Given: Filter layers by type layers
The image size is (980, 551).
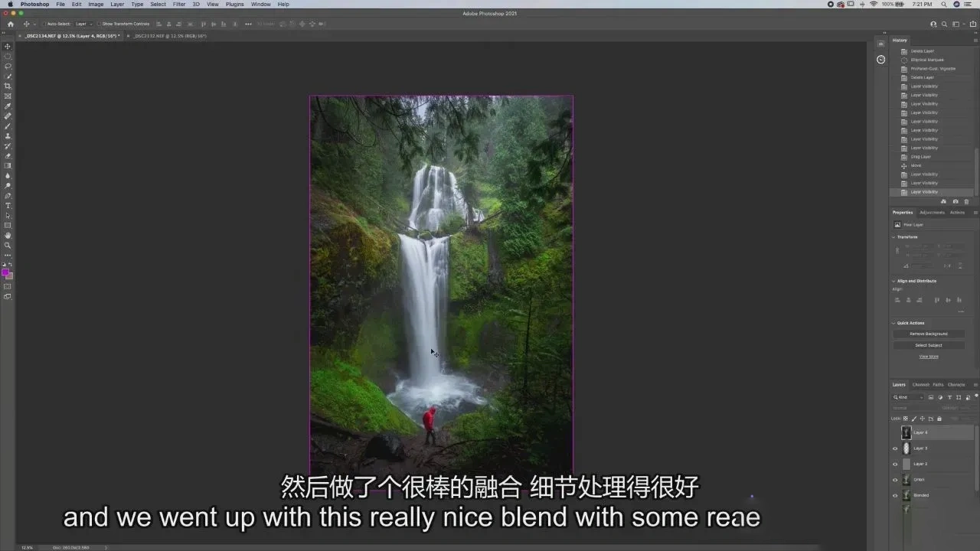Looking at the screenshot, I should click(950, 397).
